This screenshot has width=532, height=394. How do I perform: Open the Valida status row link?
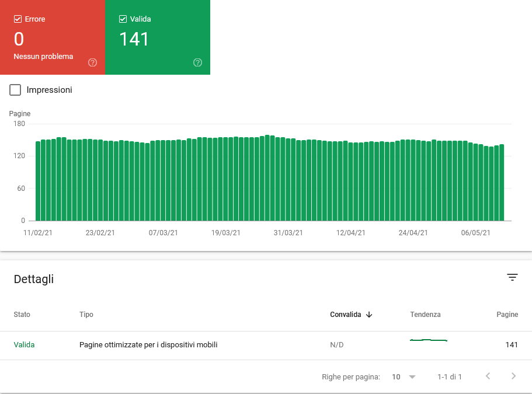click(x=24, y=345)
